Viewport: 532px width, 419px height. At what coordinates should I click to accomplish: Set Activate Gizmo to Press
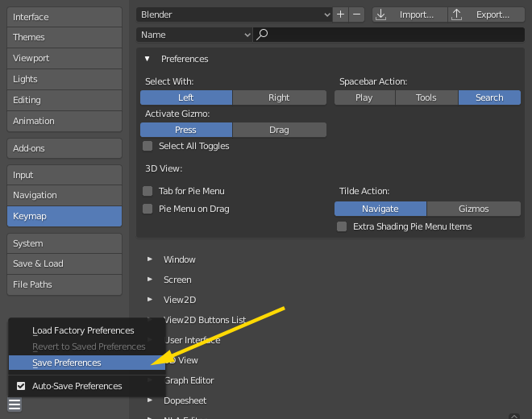tap(186, 130)
